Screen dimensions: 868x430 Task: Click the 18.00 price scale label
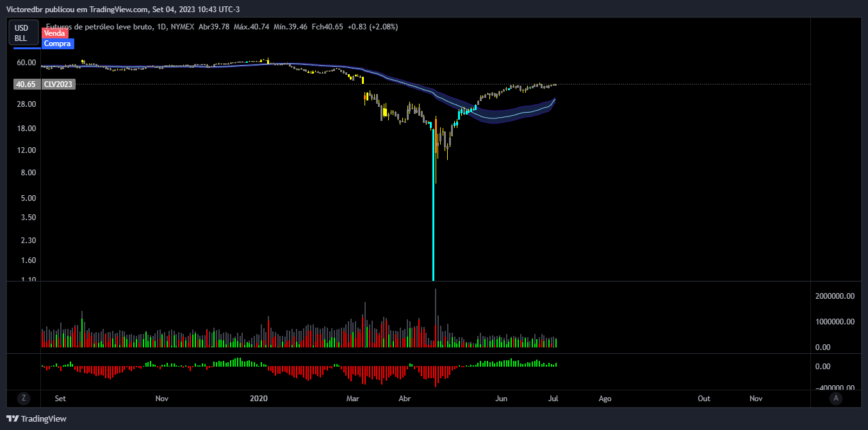[x=26, y=129]
